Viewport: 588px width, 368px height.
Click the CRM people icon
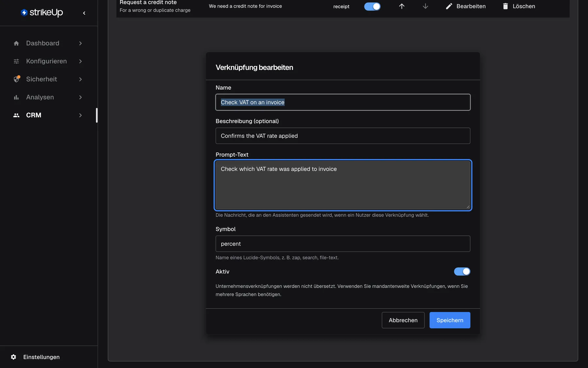point(16,115)
